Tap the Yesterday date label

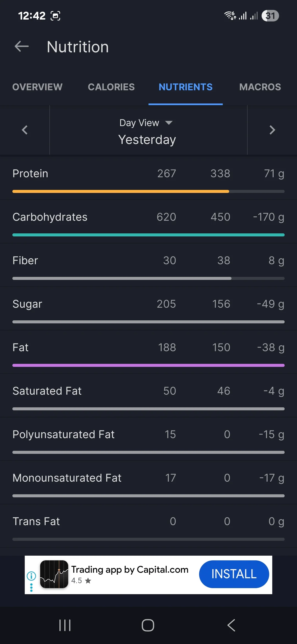pyautogui.click(x=147, y=140)
